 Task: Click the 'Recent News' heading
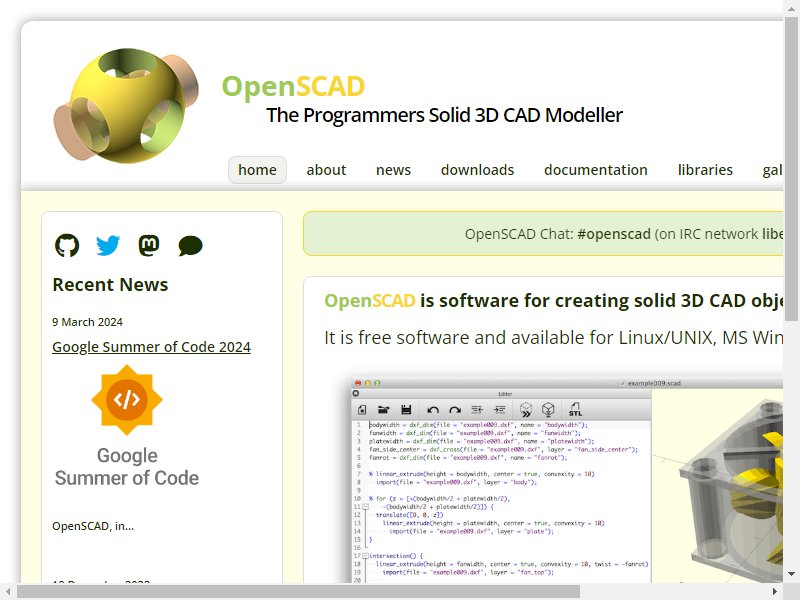point(110,285)
